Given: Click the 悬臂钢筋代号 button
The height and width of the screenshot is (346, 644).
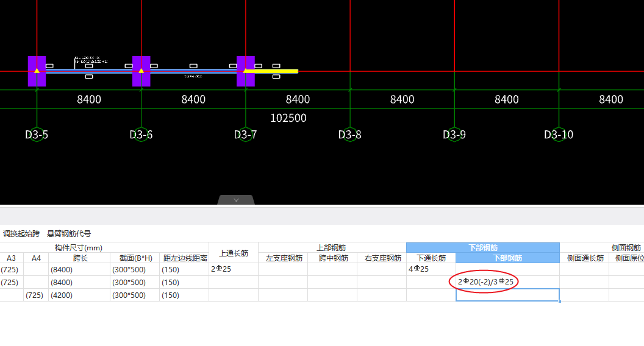Looking at the screenshot, I should tap(69, 233).
